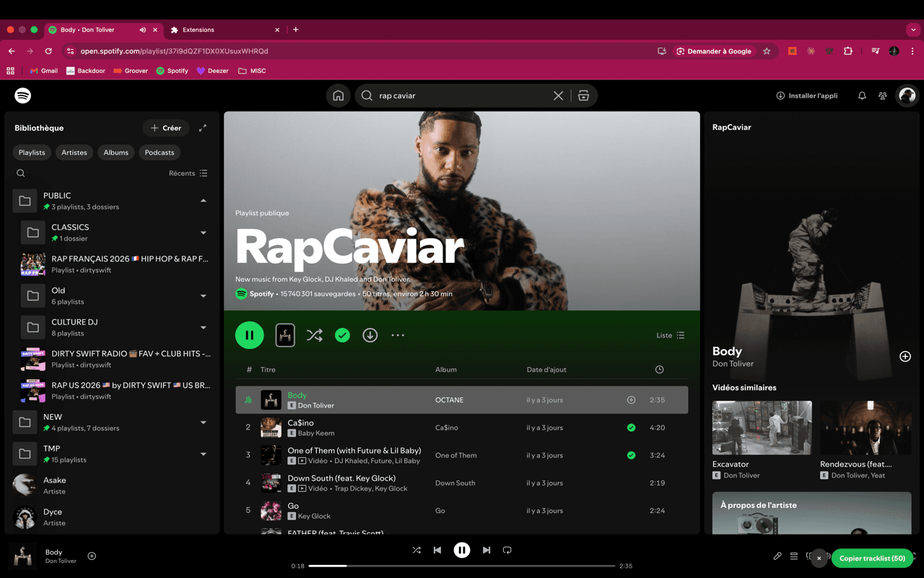
Task: Sort tracks by the duration clock column header
Action: (x=659, y=369)
